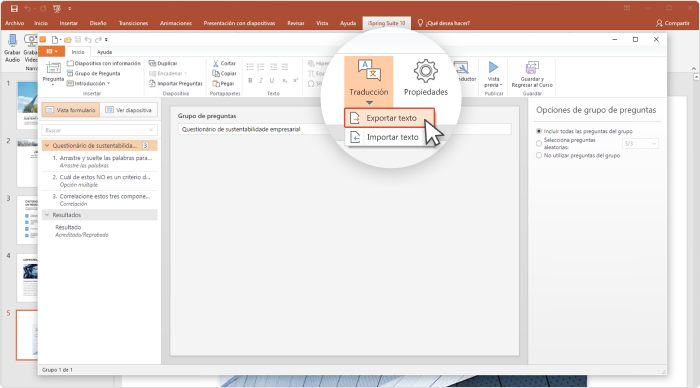
Task: Apply superscript formatting
Action: click(x=295, y=80)
